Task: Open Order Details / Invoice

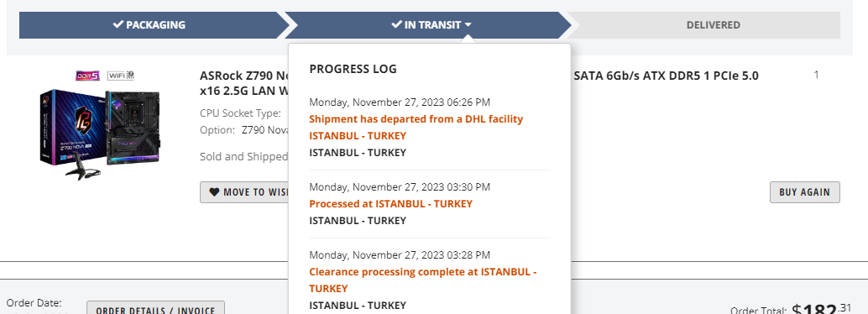Action: click(x=155, y=308)
